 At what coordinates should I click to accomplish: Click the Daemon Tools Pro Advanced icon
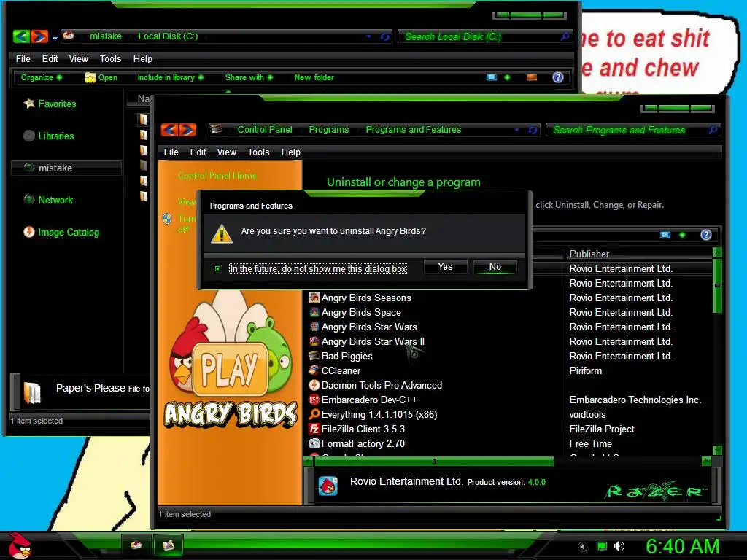314,385
